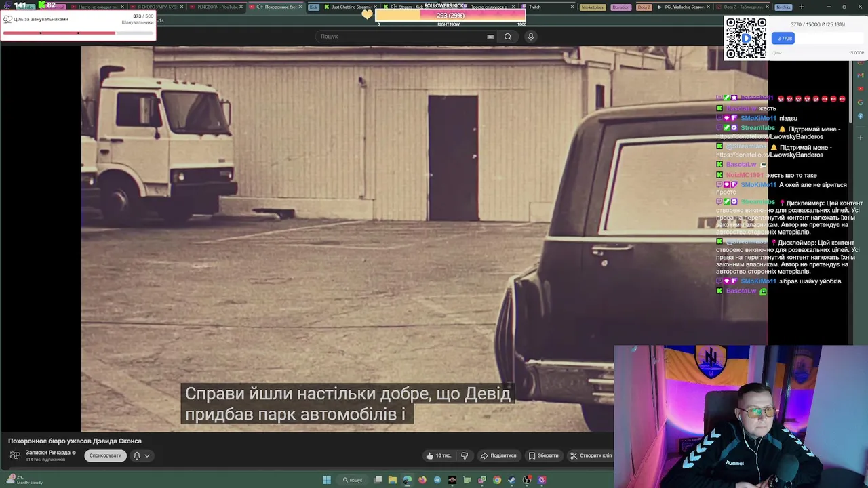Open Google Chrome from the taskbar
The image size is (868, 488).
coord(497,480)
